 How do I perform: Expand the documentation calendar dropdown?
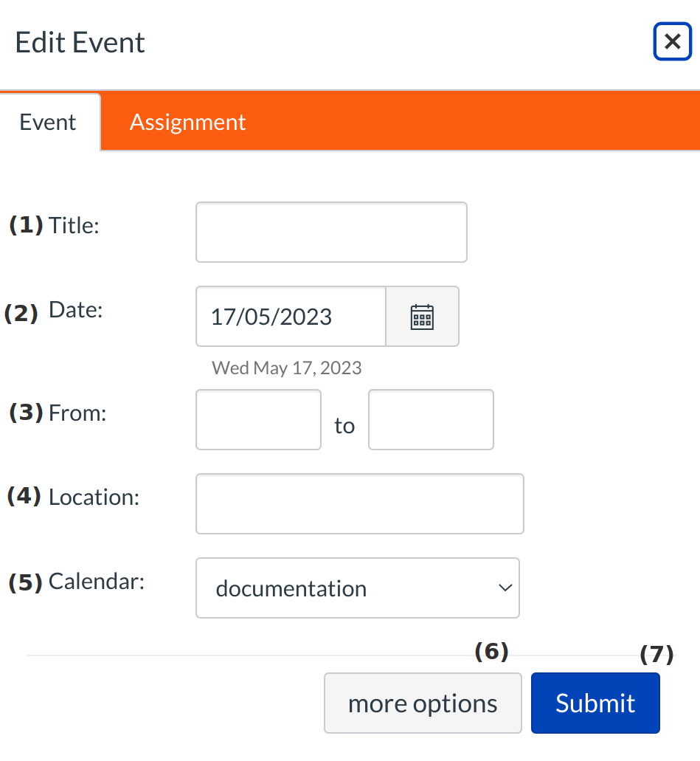pyautogui.click(x=357, y=588)
